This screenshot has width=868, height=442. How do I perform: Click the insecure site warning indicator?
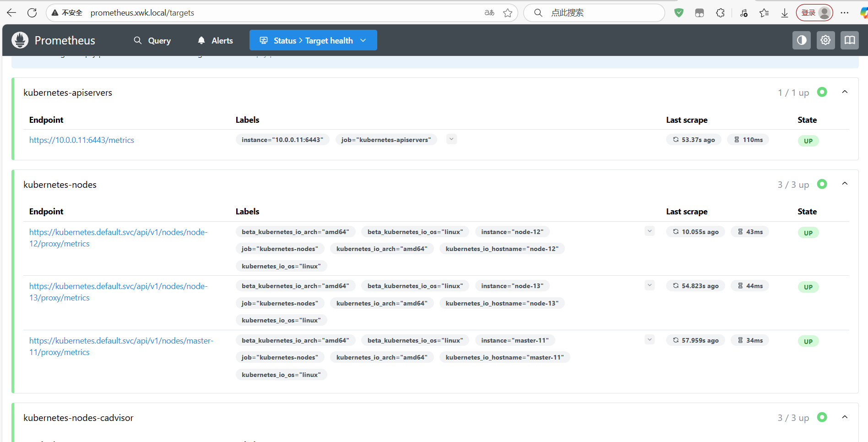(67, 13)
